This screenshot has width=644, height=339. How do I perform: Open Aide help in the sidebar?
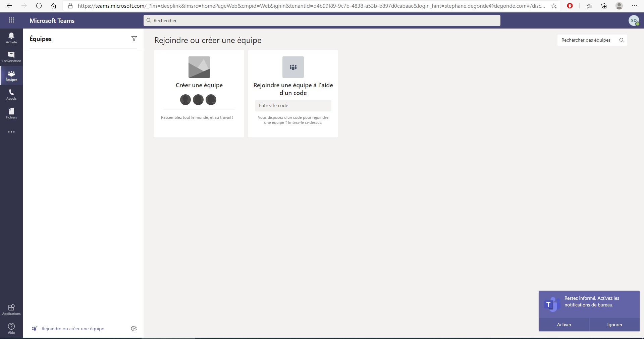tap(11, 328)
